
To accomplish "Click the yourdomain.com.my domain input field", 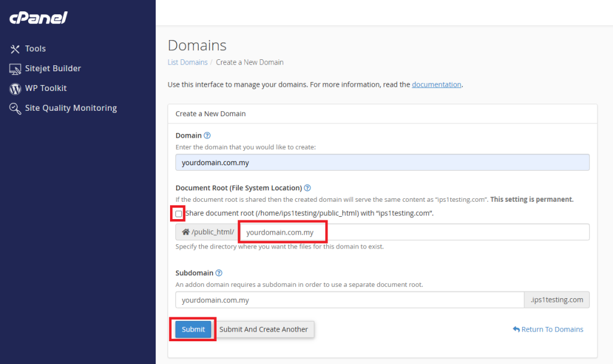I will [382, 162].
